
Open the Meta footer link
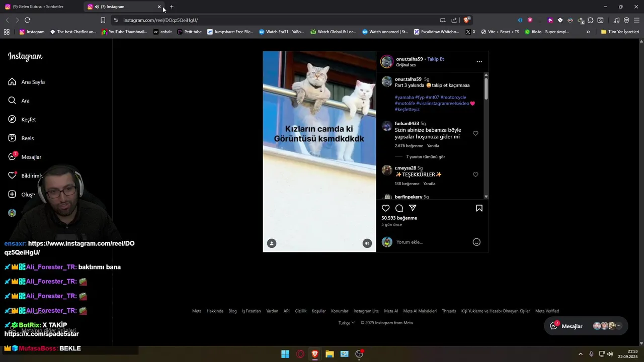click(197, 311)
